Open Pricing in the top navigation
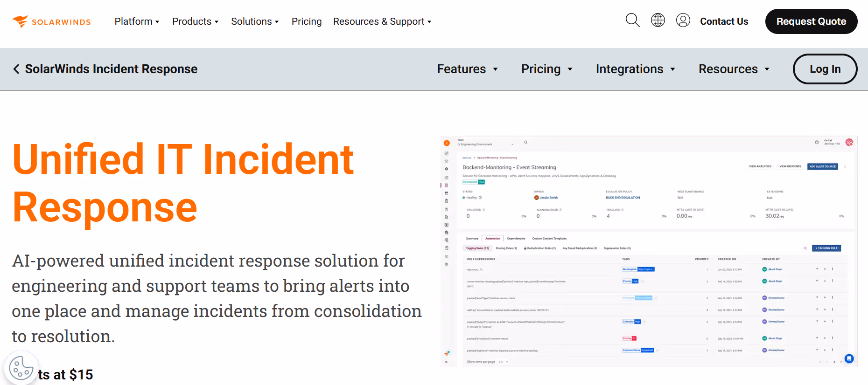The image size is (868, 385). click(x=307, y=21)
